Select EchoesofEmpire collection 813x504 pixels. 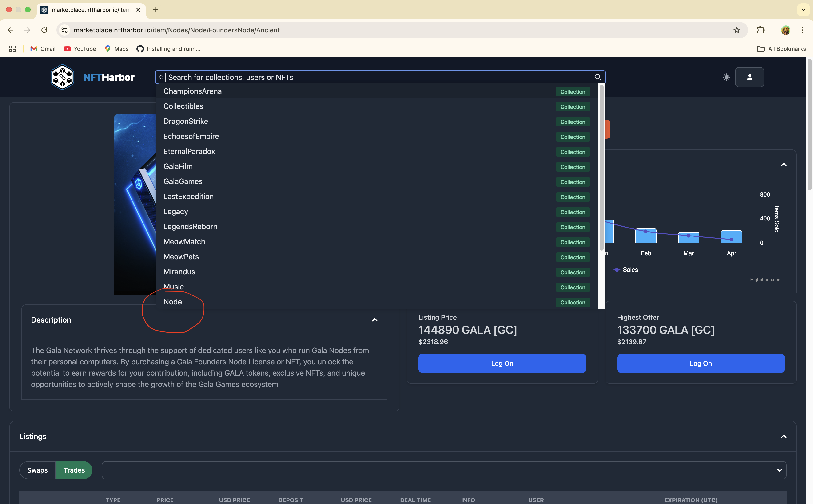pyautogui.click(x=377, y=136)
